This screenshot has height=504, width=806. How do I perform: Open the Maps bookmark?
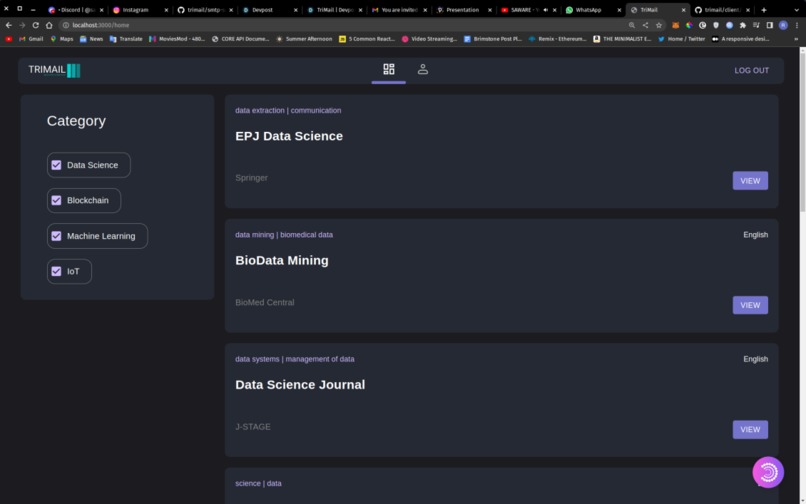[62, 39]
